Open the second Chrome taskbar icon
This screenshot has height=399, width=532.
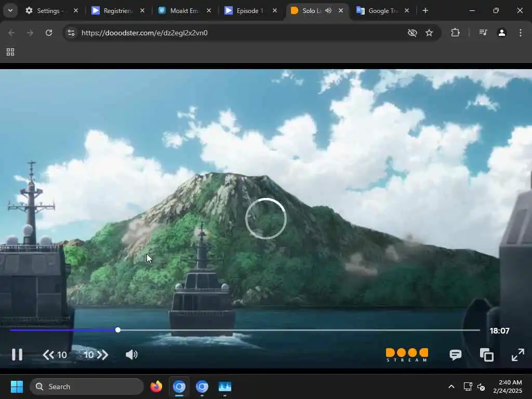[x=202, y=387]
